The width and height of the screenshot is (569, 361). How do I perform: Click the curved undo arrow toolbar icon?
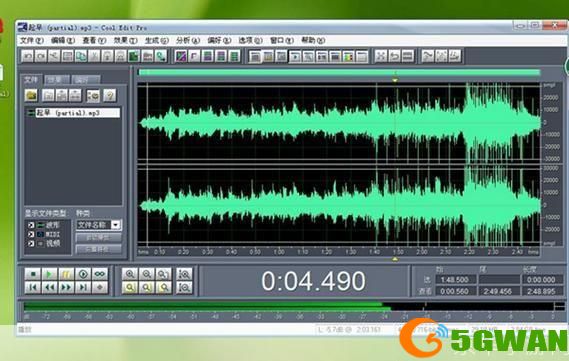pos(394,56)
